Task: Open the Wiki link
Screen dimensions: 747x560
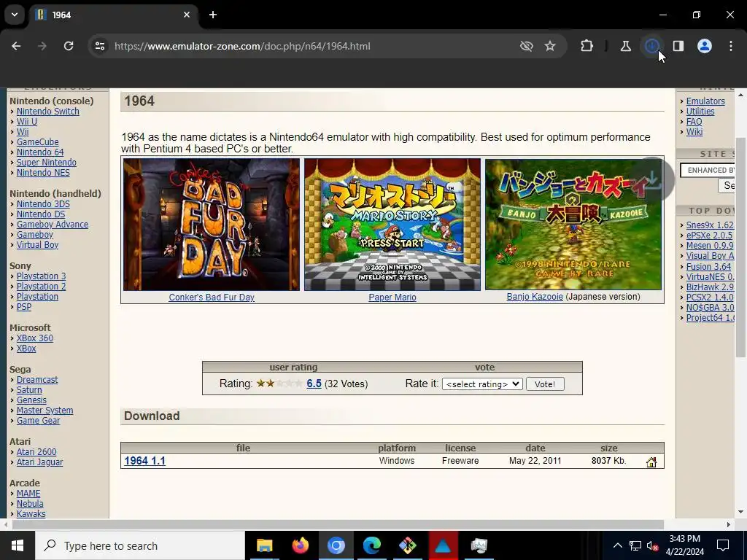Action: tap(694, 132)
